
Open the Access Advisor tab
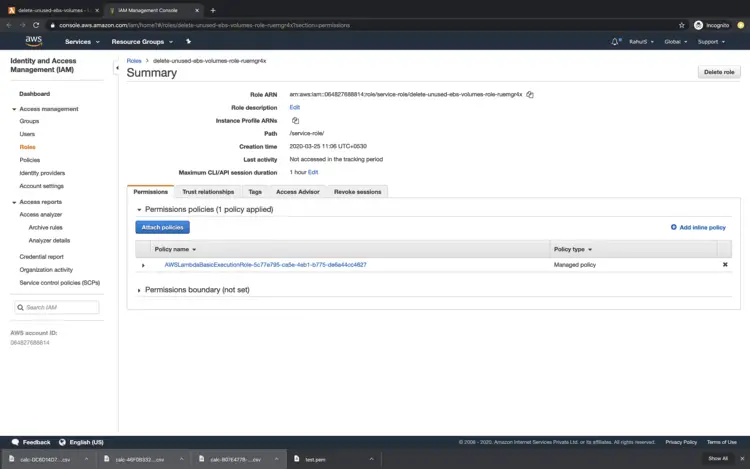(x=297, y=191)
